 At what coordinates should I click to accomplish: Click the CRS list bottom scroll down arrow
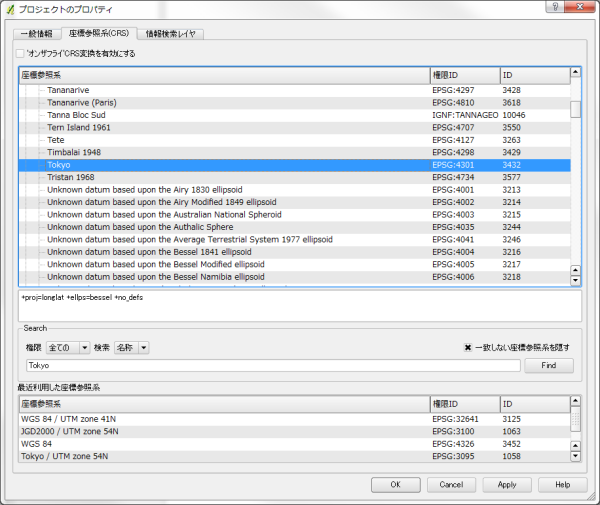click(575, 280)
